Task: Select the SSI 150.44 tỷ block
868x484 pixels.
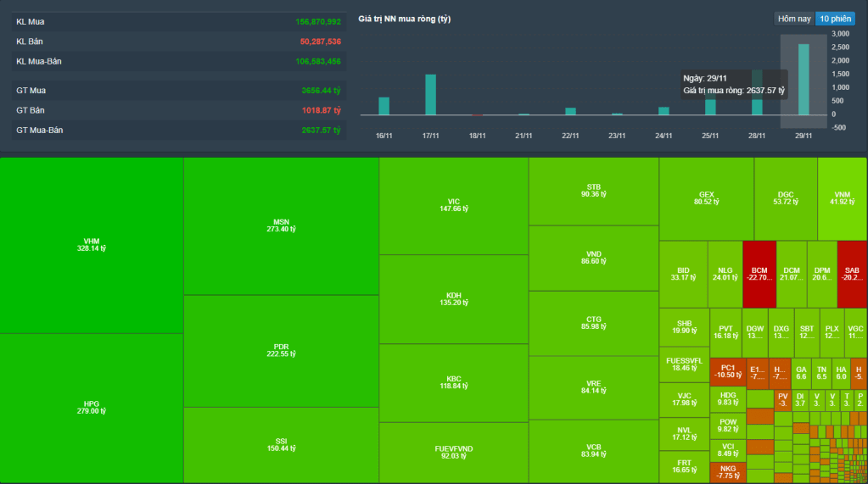Action: click(x=281, y=444)
